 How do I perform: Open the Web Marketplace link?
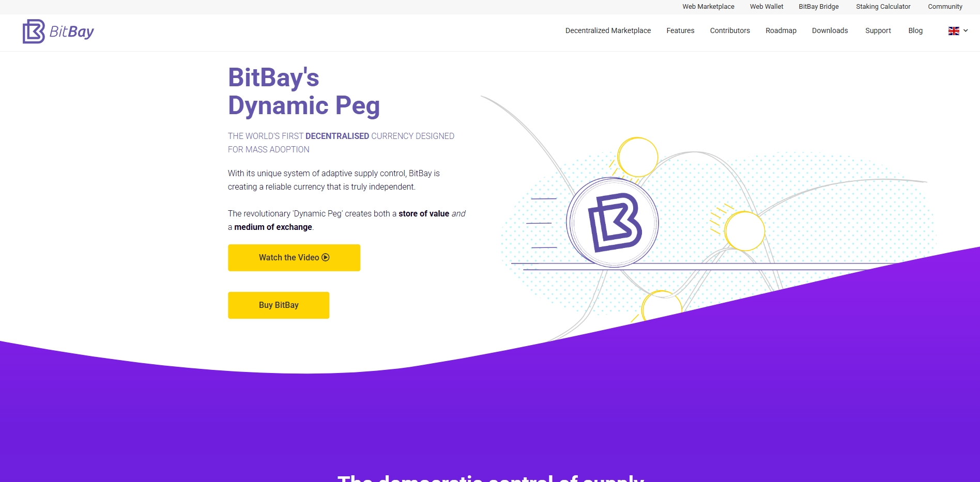pos(708,7)
